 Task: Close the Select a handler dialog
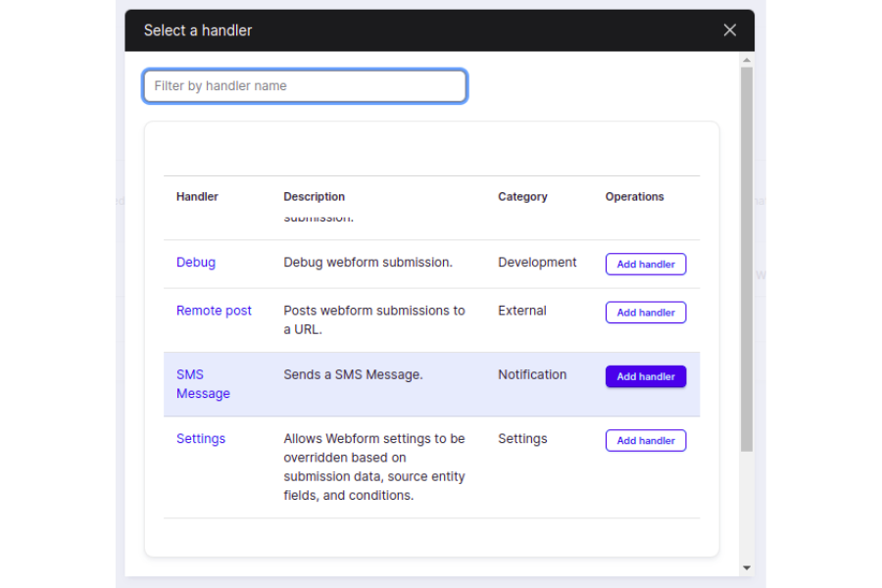pyautogui.click(x=729, y=30)
